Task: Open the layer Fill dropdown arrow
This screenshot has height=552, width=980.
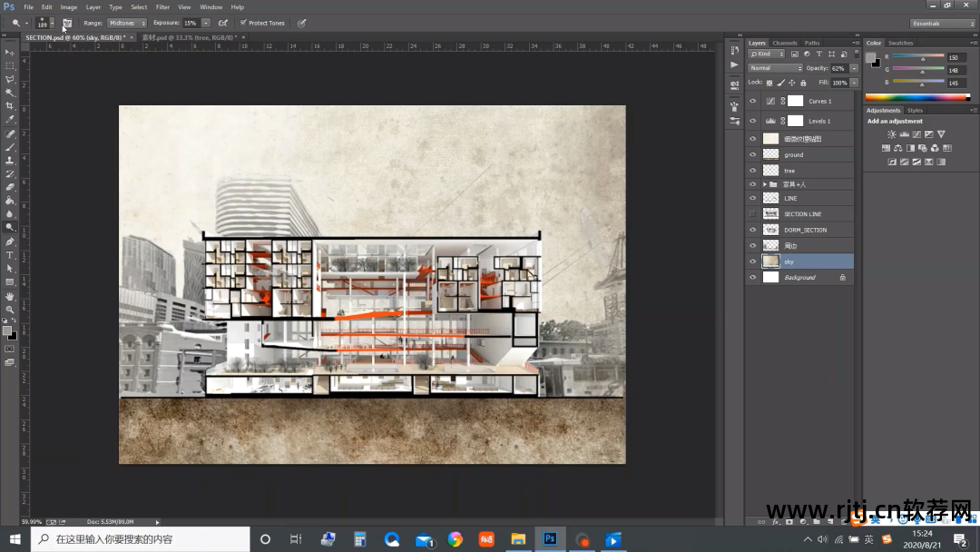Action: pos(854,83)
